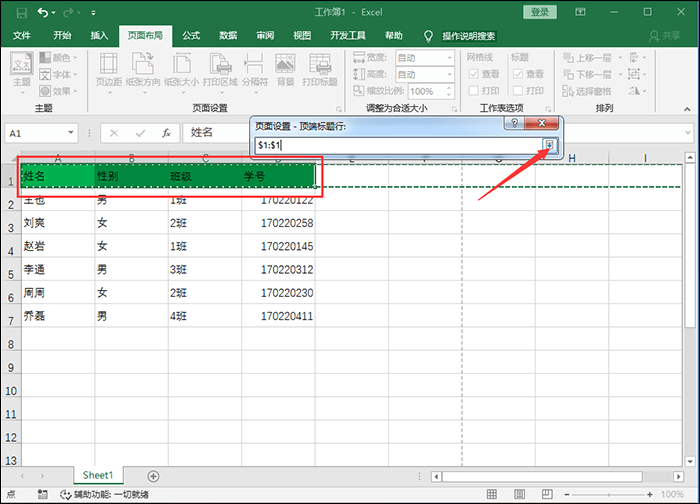Click the Send Backward button

[x=588, y=74]
